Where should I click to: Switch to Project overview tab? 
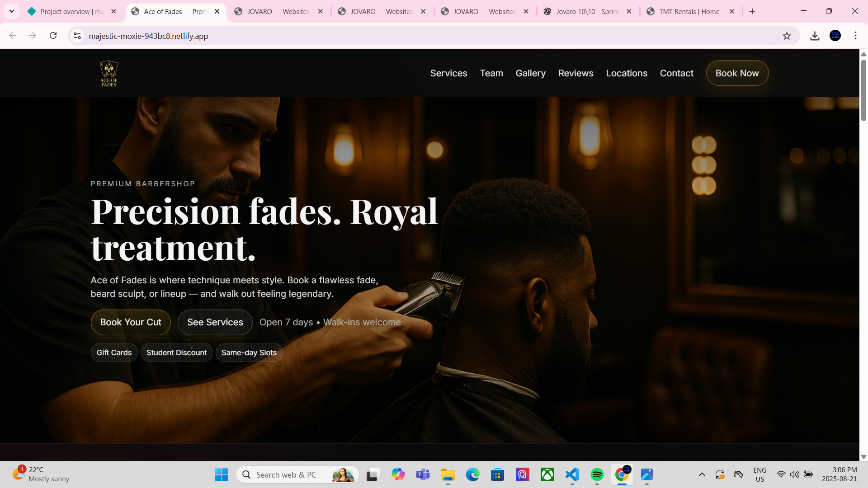click(x=71, y=11)
